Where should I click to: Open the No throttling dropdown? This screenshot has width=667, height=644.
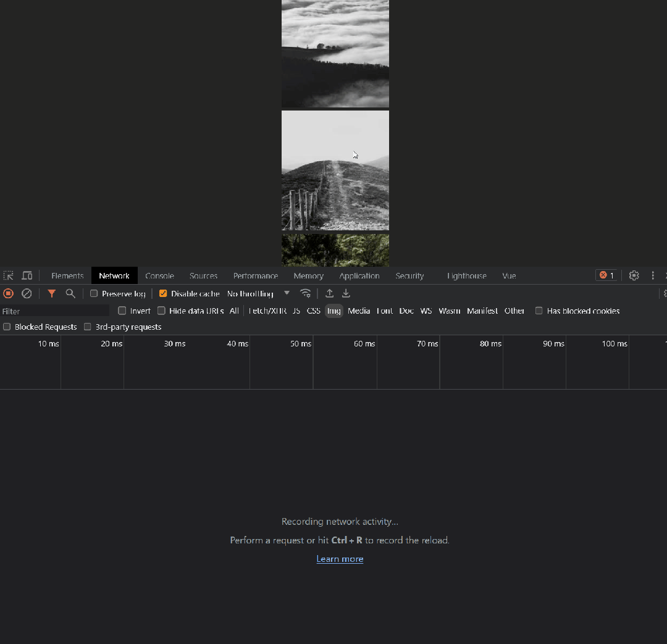[258, 293]
